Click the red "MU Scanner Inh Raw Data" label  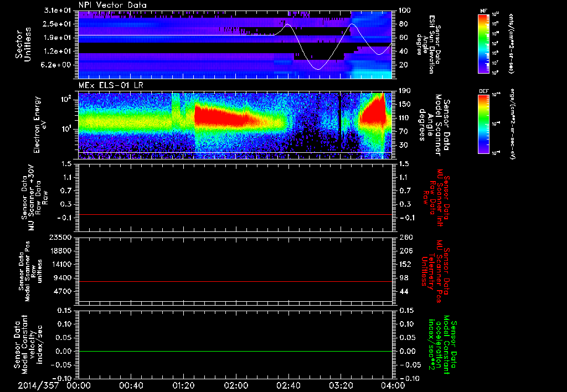click(436, 198)
